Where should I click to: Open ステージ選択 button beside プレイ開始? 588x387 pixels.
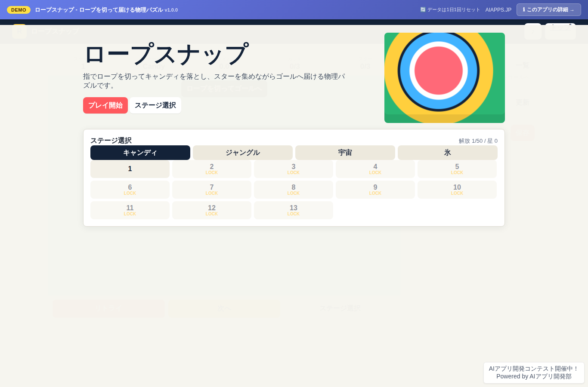[155, 105]
